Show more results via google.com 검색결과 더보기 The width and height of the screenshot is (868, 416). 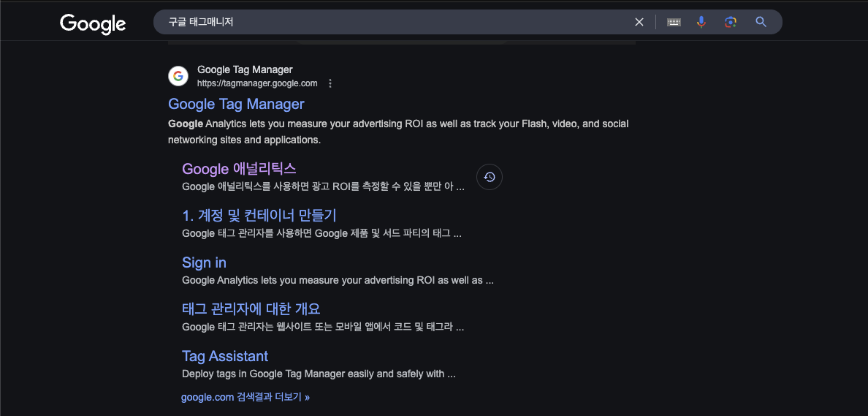pos(245,397)
